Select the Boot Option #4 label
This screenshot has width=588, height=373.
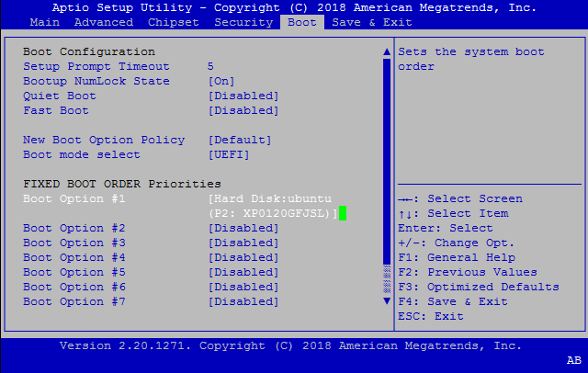click(x=73, y=257)
